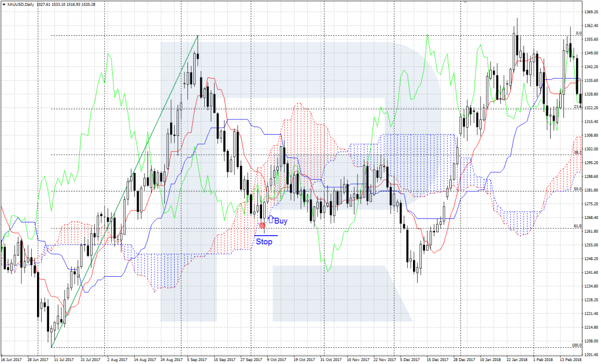
Task: Click the 11 Jul 2017 date label
Action: click(x=64, y=360)
